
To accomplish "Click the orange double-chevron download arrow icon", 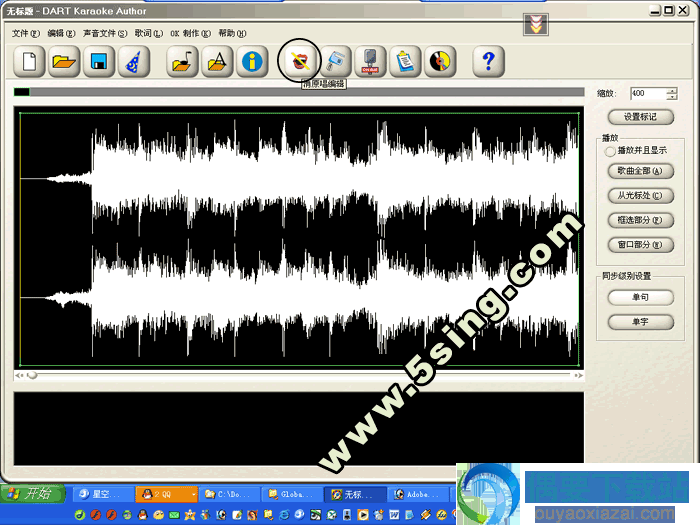I will click(536, 24).
